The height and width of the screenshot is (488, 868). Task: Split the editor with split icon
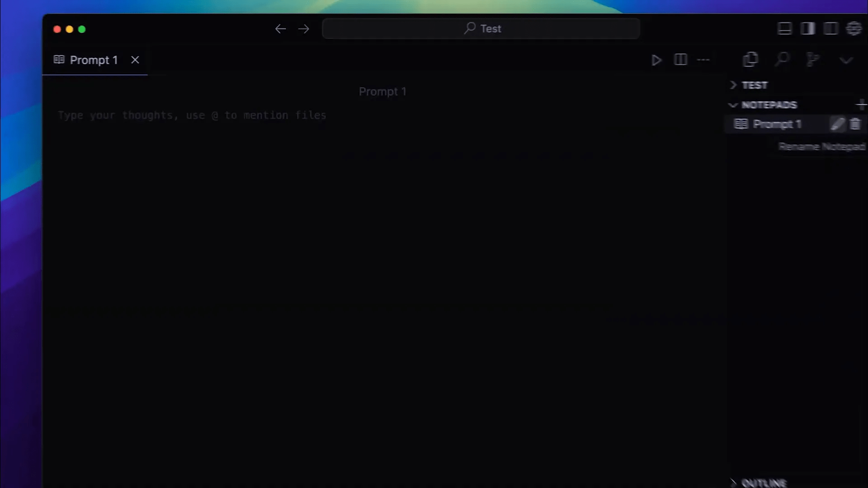point(680,60)
